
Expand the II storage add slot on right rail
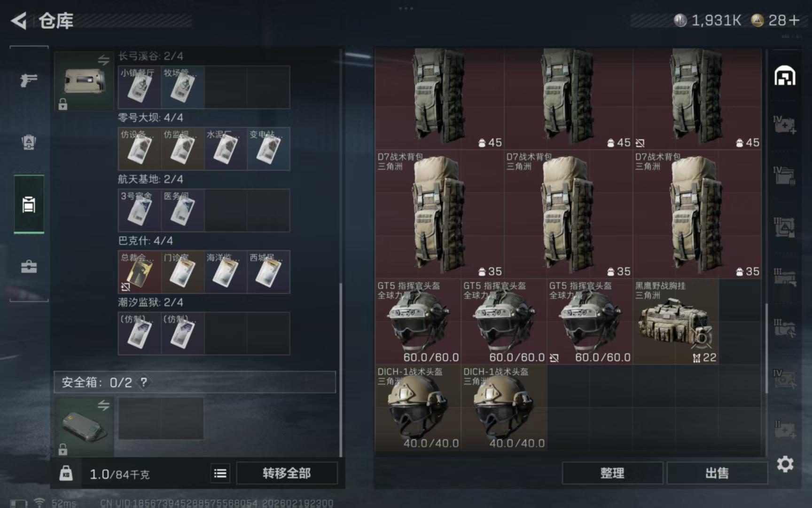[785, 430]
